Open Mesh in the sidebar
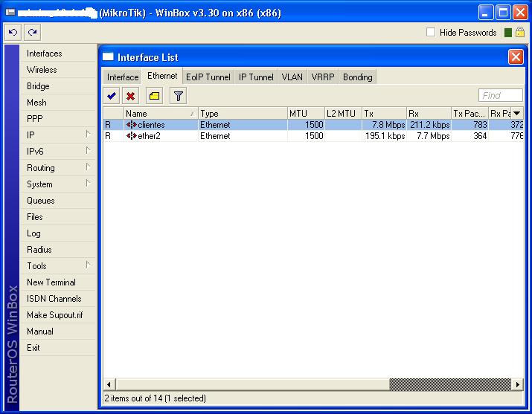This screenshot has height=414, width=532. pos(58,103)
